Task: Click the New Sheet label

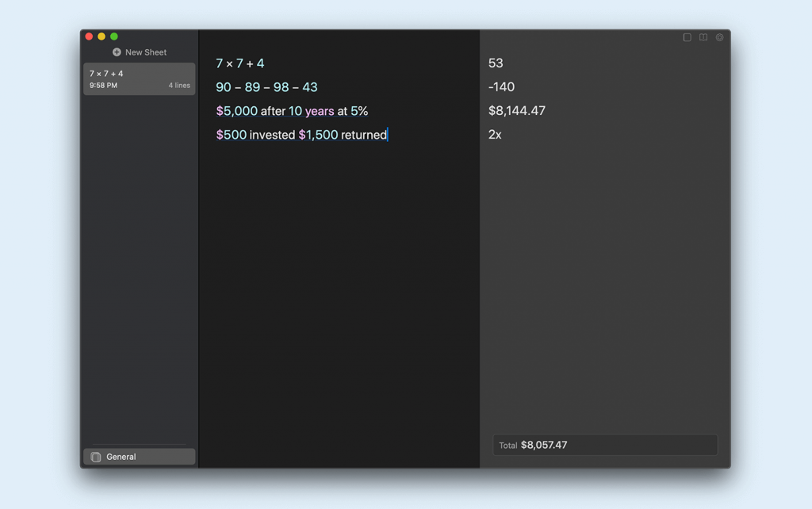Action: point(146,52)
